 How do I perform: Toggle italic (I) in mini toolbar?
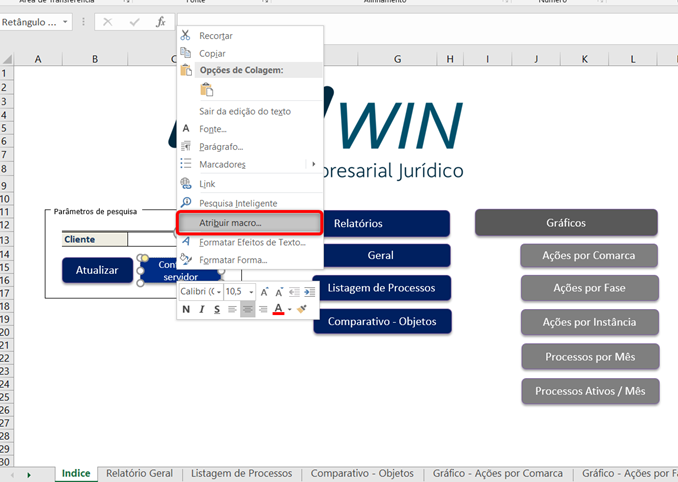point(201,309)
